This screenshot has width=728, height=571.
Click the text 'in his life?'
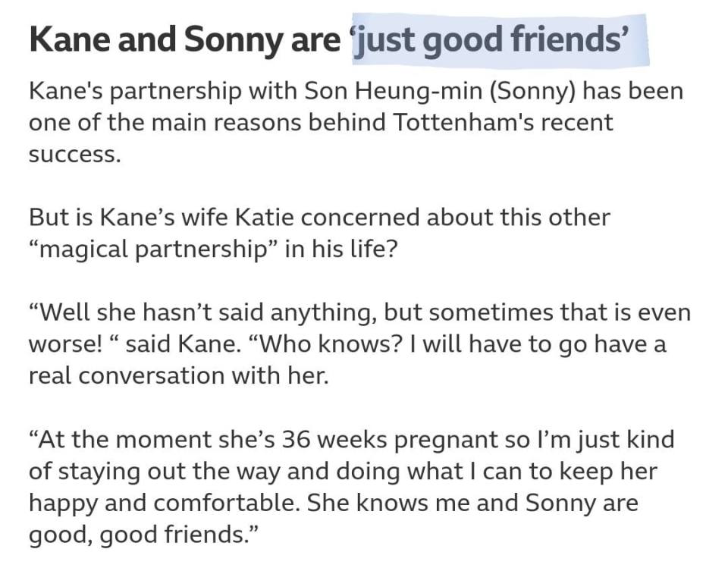coord(342,249)
